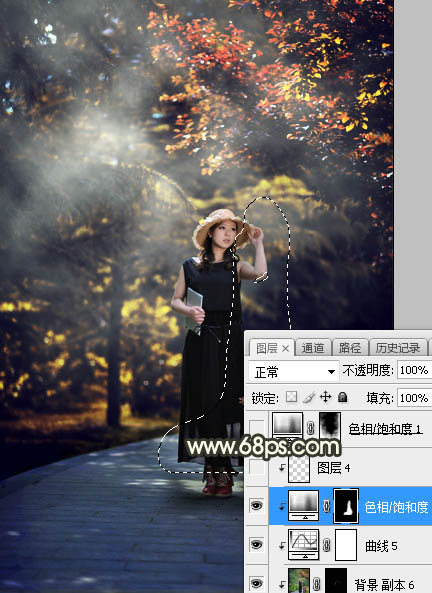Select the 色相/饱和度 1 layer name
The height and width of the screenshot is (593, 432).
tap(385, 428)
